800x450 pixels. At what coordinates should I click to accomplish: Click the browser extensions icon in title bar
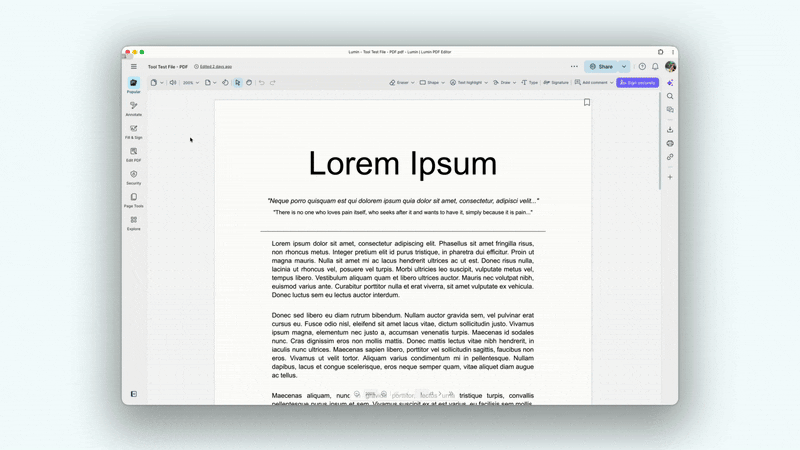tap(661, 52)
